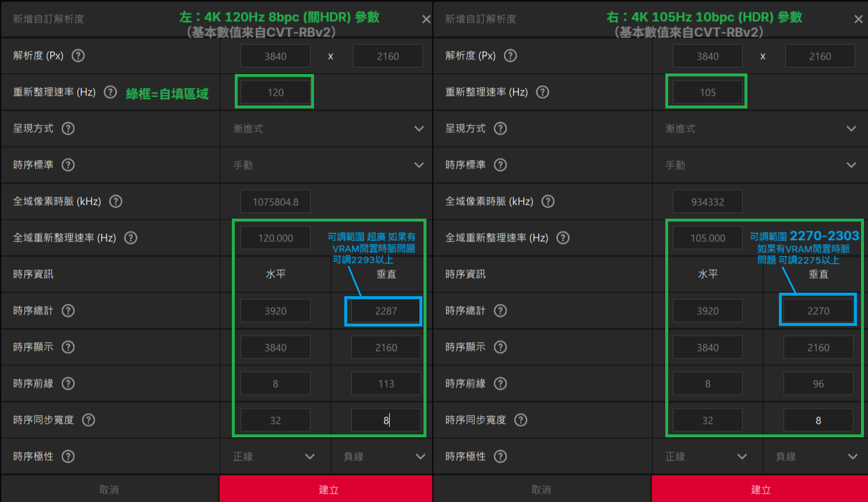Click help icon beside 全域像素時脈 (kHz) in left dialog
This screenshot has height=502, width=868.
116,202
